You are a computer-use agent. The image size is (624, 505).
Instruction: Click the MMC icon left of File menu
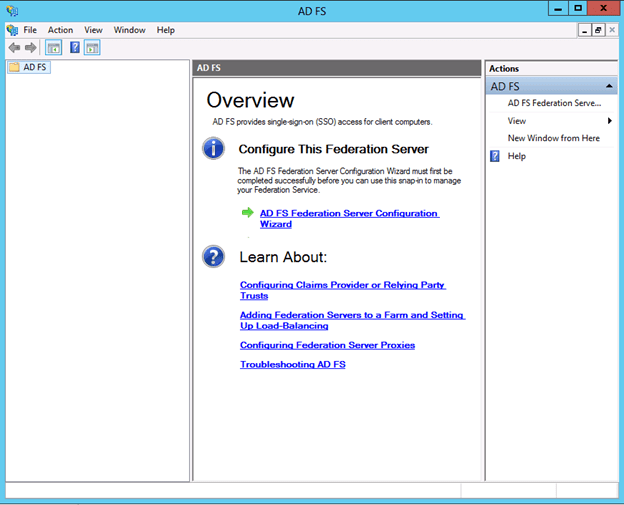(12, 30)
